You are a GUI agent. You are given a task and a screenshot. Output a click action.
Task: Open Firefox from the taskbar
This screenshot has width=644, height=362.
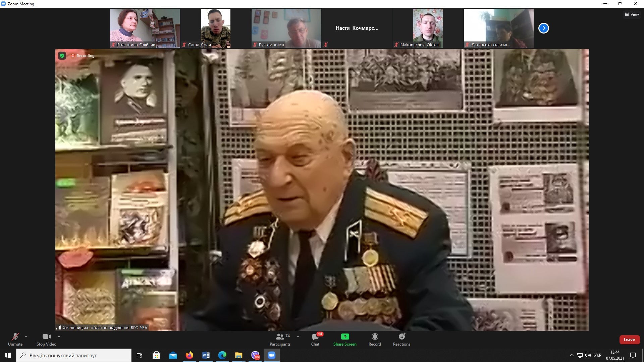coord(190,355)
